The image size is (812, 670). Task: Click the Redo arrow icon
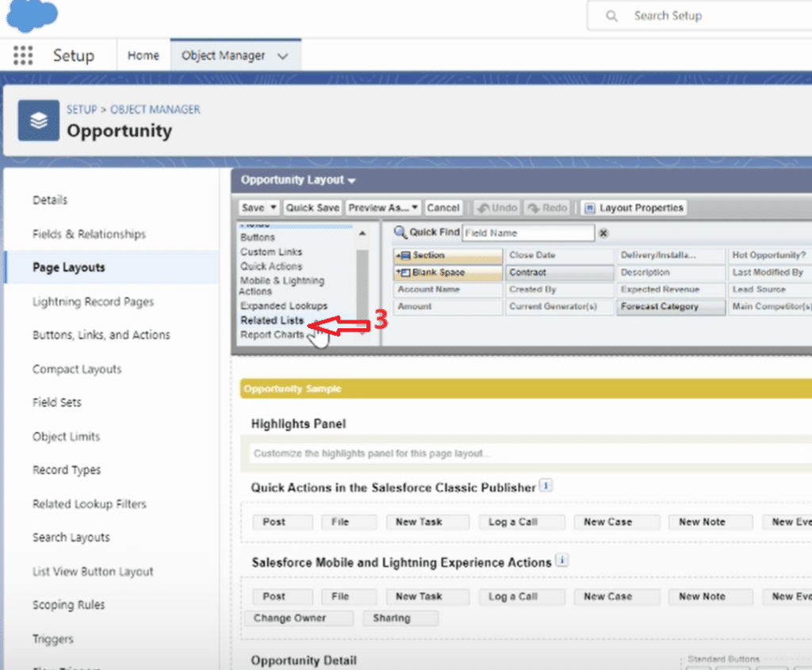(x=534, y=209)
